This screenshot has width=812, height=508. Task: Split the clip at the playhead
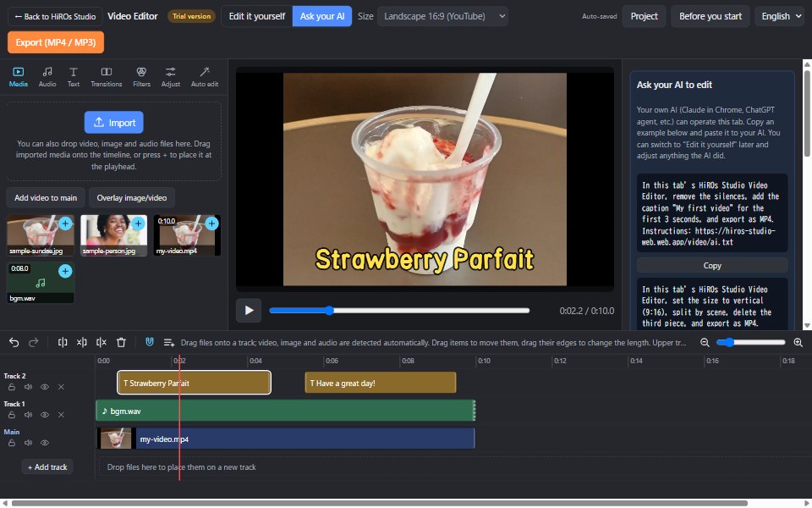(x=63, y=343)
